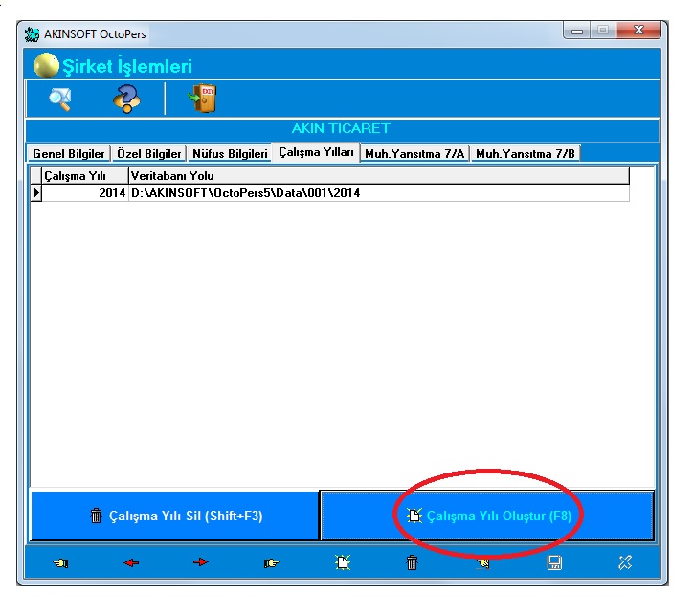Click database path D:\AKINSOFT\OctoPers5\Data\001\2014 cell

[379, 193]
